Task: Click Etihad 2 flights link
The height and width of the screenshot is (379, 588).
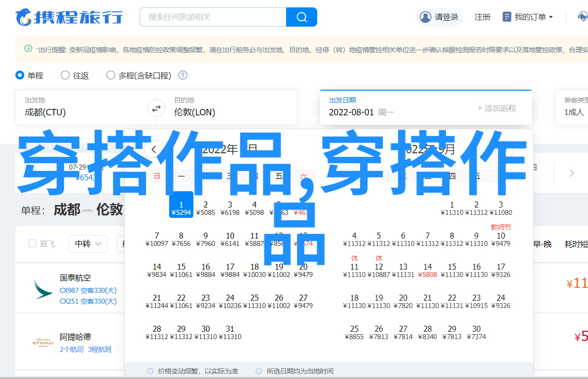Action: [x=71, y=349]
